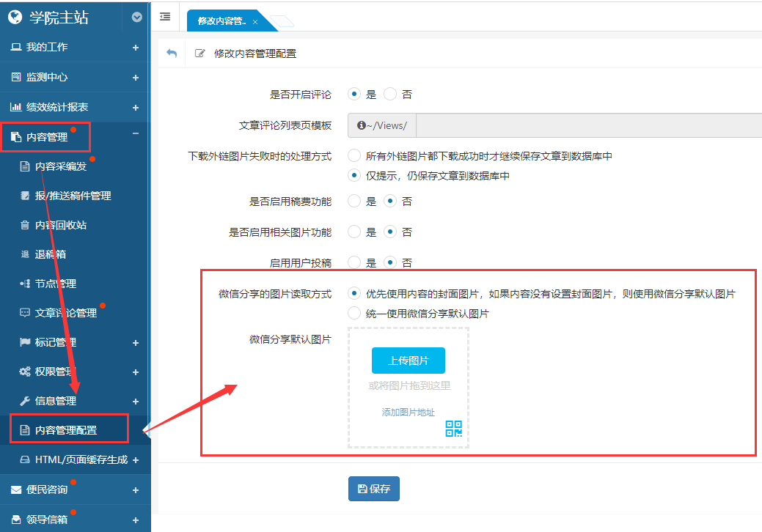Choose 统一使用微信分享默认图片 option

(354, 313)
